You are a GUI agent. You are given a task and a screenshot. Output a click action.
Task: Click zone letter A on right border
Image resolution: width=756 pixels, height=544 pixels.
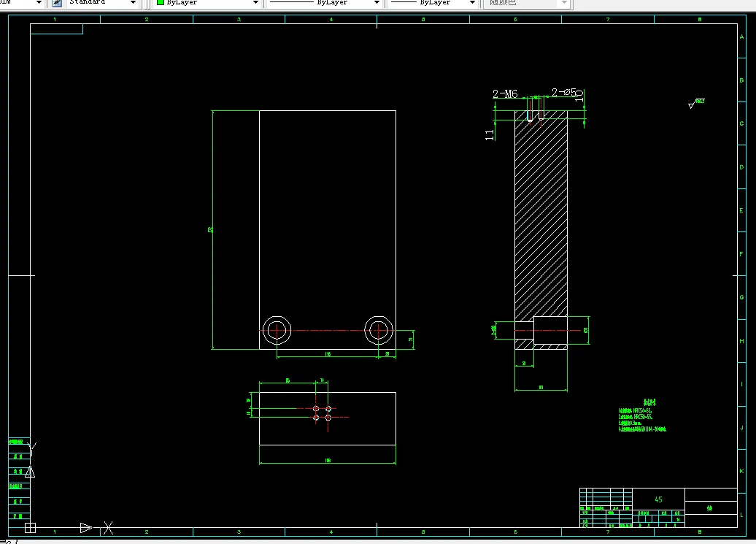point(741,37)
